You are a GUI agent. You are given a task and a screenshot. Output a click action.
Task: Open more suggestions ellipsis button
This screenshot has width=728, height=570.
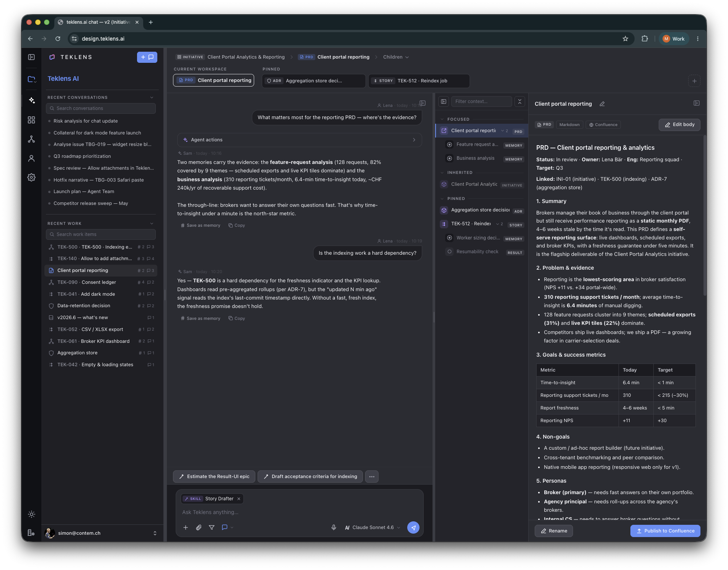tap(372, 477)
